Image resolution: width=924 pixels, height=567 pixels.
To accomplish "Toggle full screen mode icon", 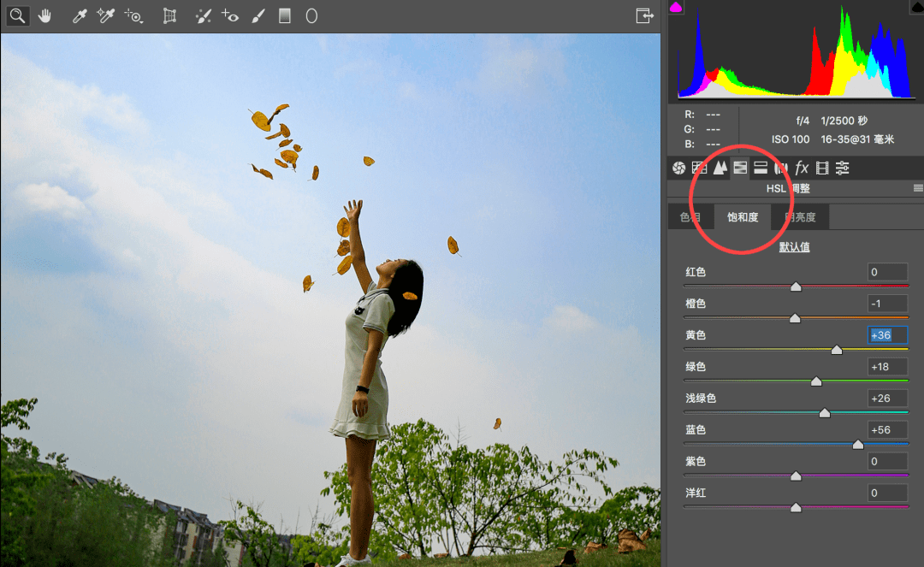I will (x=645, y=16).
